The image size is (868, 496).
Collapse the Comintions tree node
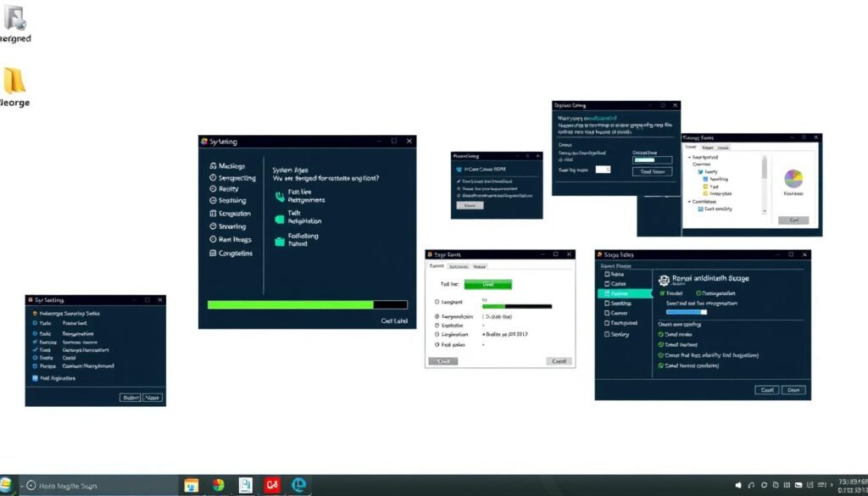pos(690,202)
